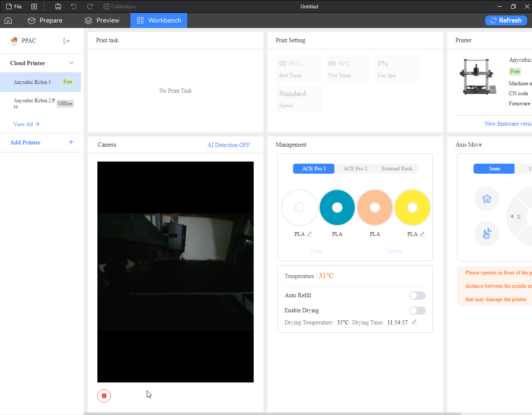
Task: Click the No Print Task text
Action: [176, 91]
